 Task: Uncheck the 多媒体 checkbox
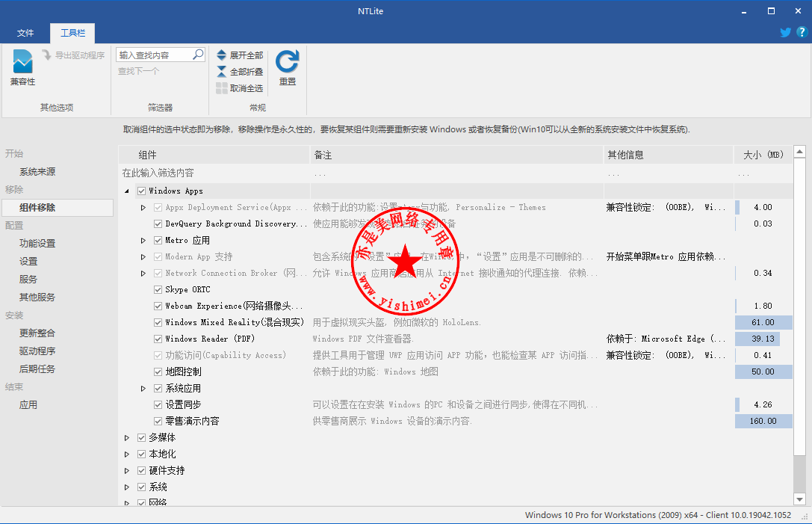point(141,437)
